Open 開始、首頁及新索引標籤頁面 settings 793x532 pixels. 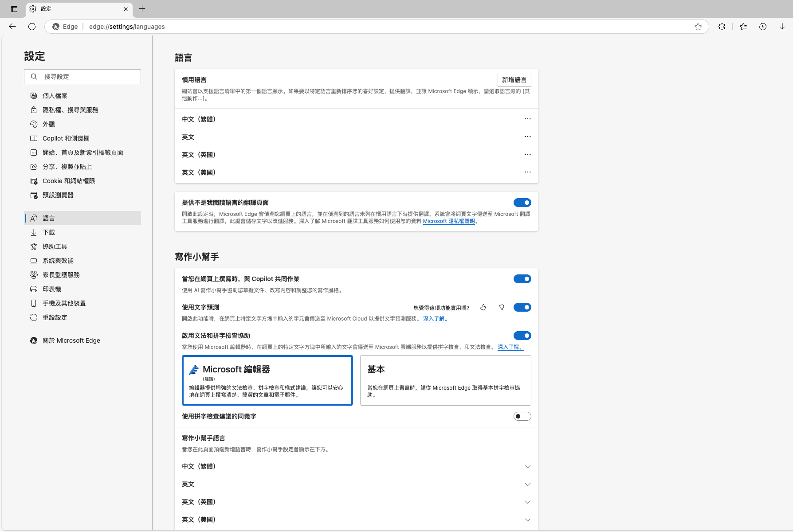tap(82, 153)
